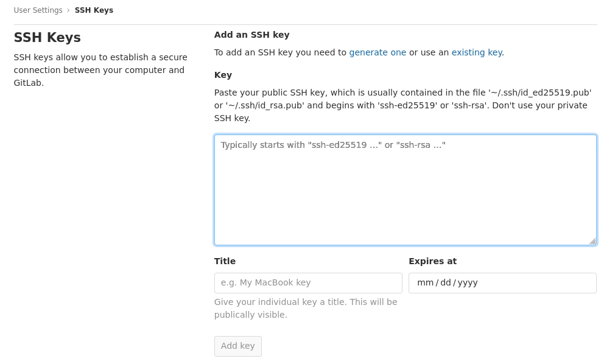Click the SSH Keys breadcrumb item
Viewport: 615px width, 364px height.
(94, 10)
